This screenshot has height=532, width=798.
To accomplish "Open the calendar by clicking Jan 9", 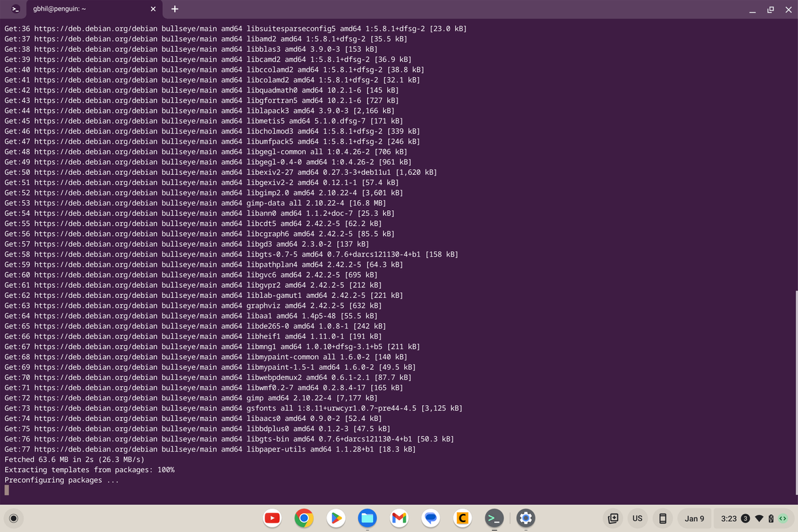I will [694, 518].
